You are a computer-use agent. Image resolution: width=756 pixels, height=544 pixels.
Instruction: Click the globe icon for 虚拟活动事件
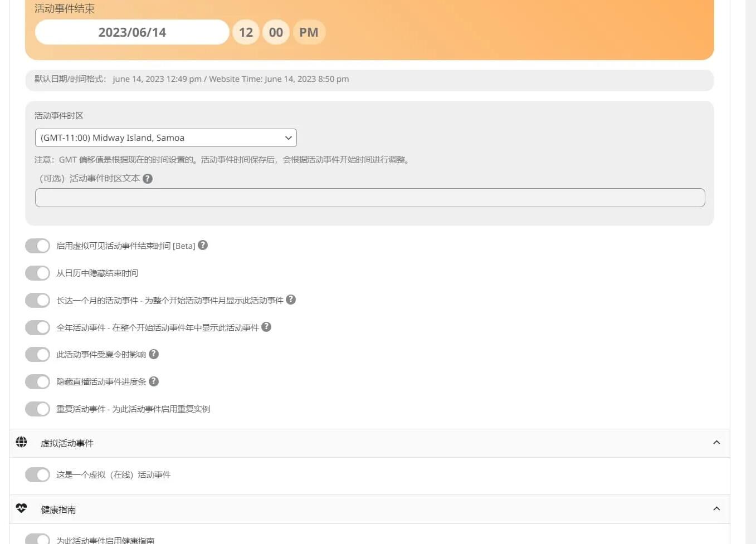(21, 442)
